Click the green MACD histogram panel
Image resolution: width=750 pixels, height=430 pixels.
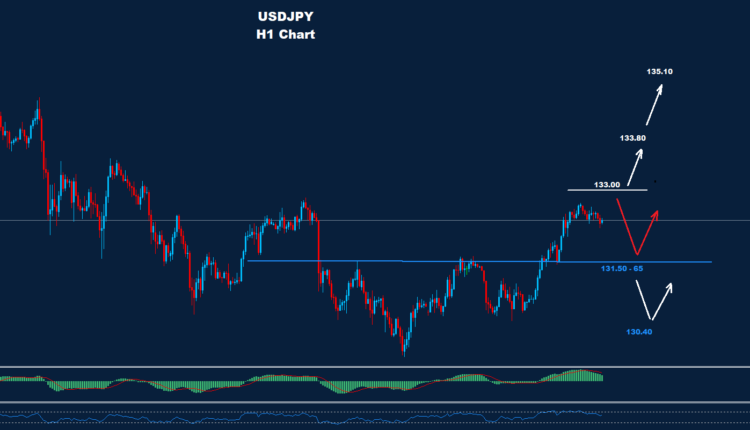pyautogui.click(x=301, y=381)
